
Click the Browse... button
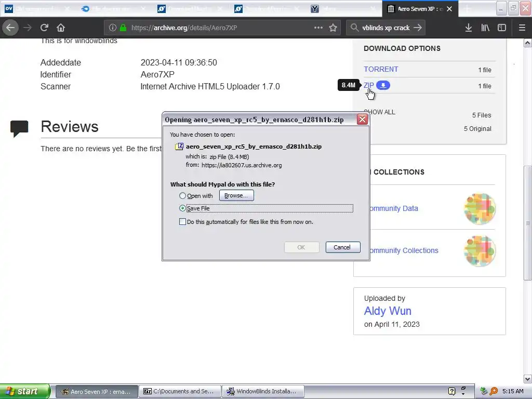click(x=236, y=195)
